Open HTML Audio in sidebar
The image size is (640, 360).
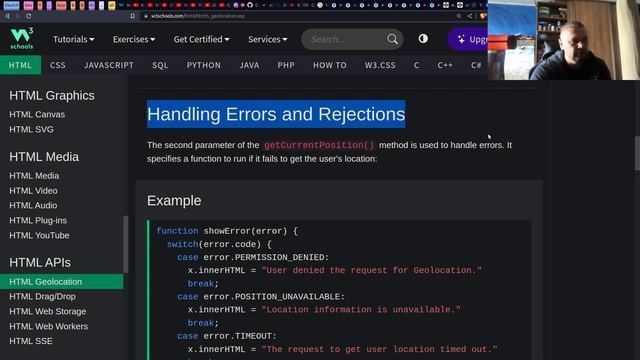point(33,205)
